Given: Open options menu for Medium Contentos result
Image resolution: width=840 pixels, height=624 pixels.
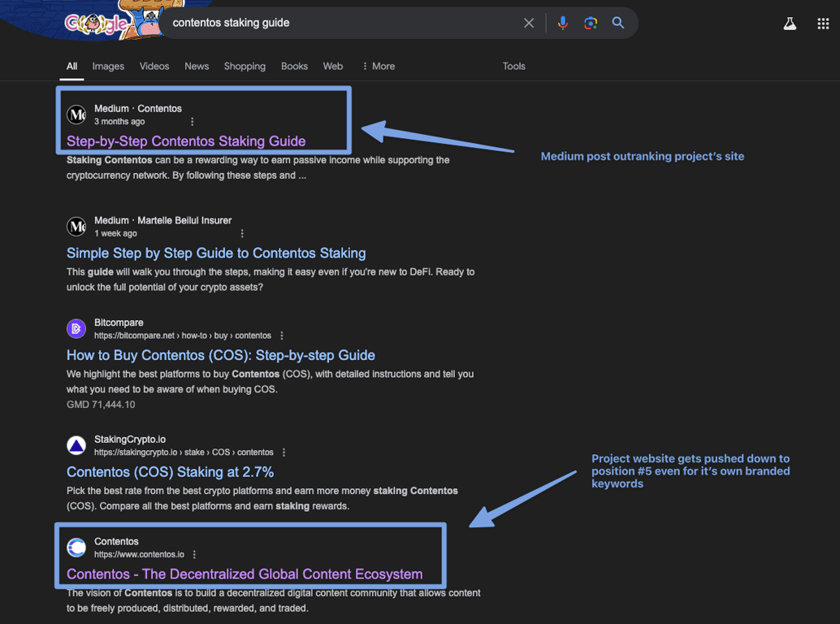Looking at the screenshot, I should pos(193,122).
